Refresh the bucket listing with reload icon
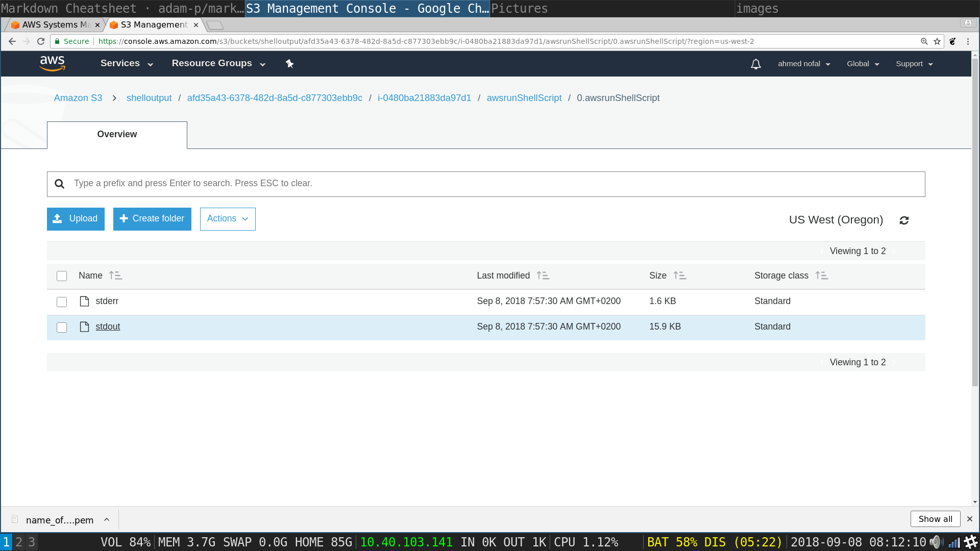Screen dimensions: 980x551 pos(904,220)
